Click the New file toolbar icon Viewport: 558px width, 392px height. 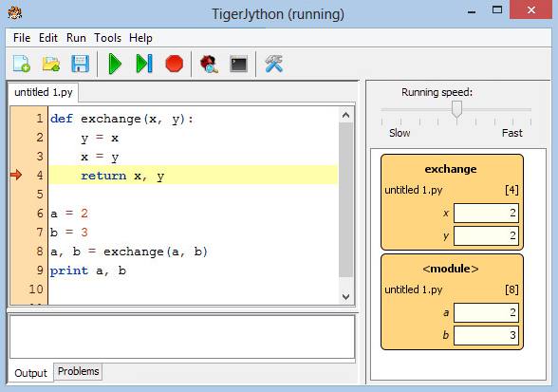pos(21,64)
